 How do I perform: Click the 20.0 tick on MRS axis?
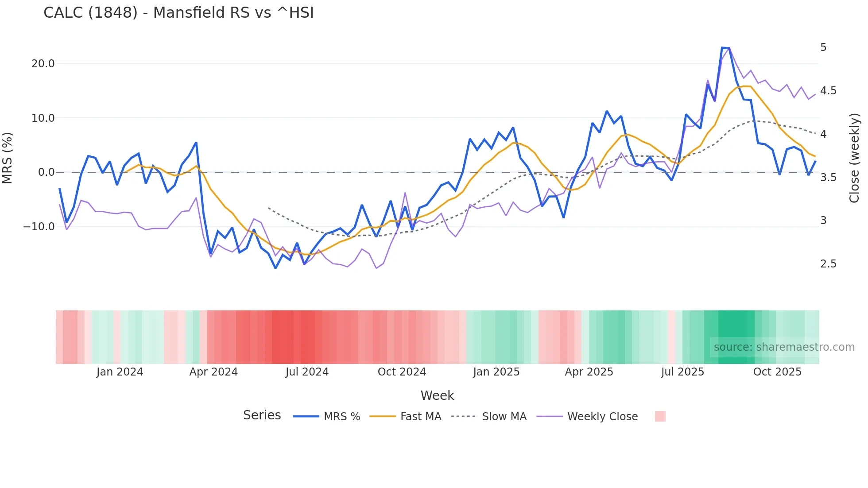click(x=43, y=64)
